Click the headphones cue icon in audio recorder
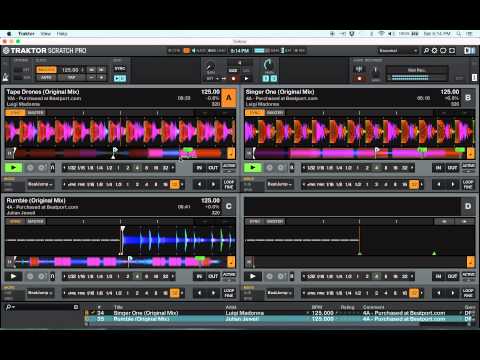480x360 pixels. (359, 69)
